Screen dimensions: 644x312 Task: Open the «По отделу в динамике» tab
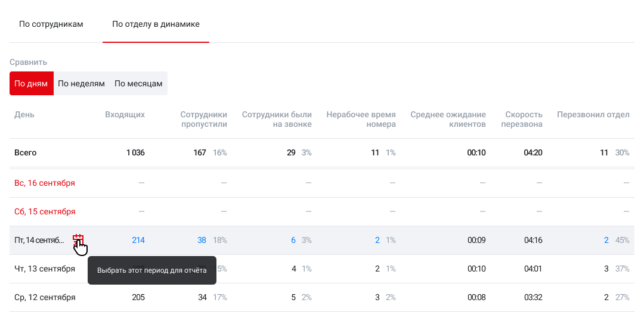click(x=156, y=24)
